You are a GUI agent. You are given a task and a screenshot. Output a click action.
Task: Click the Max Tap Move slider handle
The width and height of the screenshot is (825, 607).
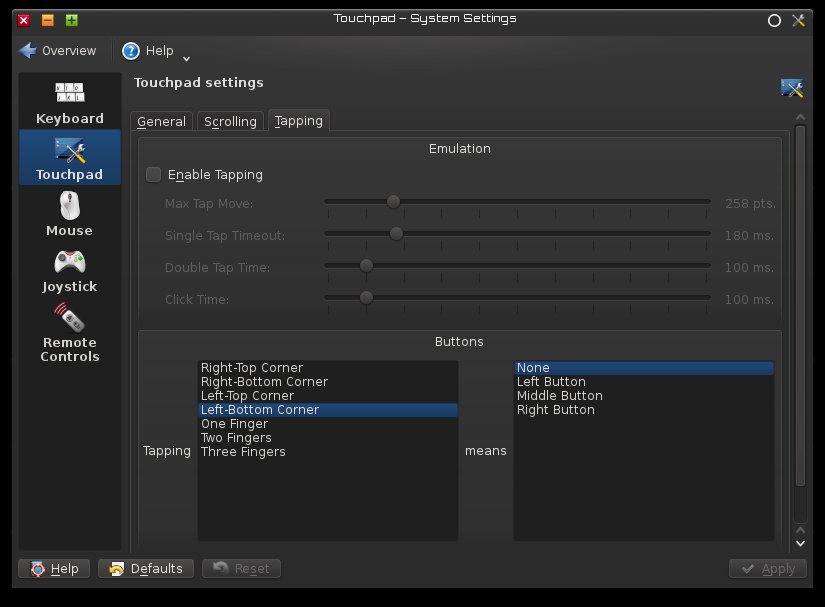(393, 202)
